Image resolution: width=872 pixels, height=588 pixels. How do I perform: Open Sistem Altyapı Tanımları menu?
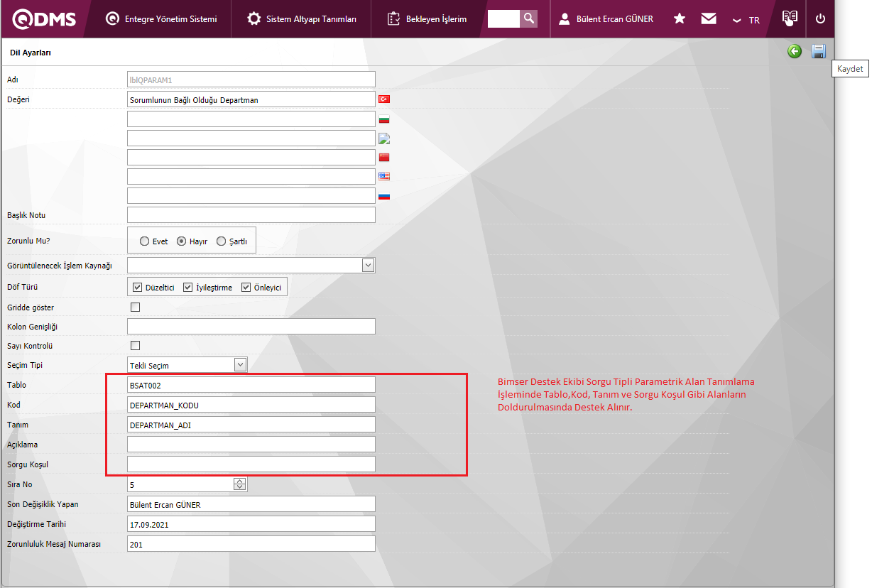tap(302, 19)
